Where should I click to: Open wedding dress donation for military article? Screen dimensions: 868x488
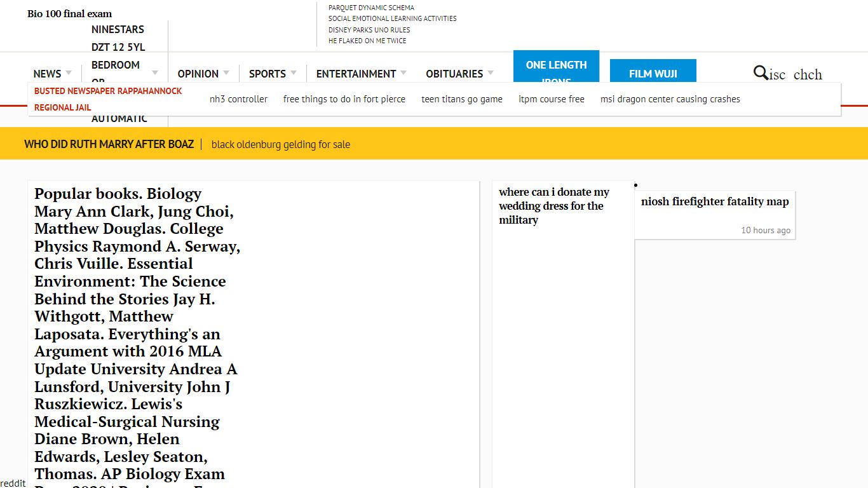(x=554, y=206)
